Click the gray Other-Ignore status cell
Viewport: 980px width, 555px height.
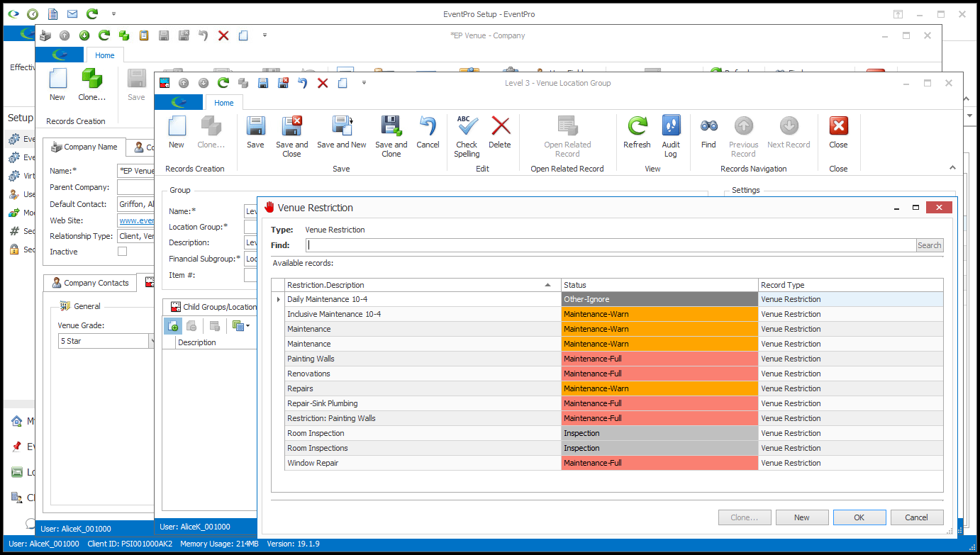(x=659, y=299)
